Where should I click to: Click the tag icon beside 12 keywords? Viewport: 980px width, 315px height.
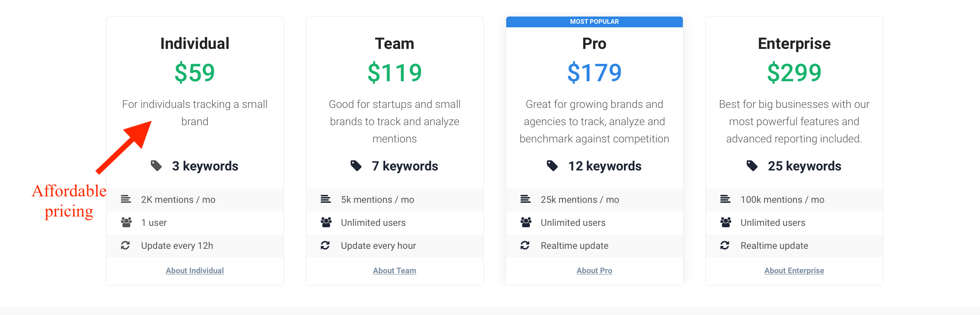(x=552, y=166)
